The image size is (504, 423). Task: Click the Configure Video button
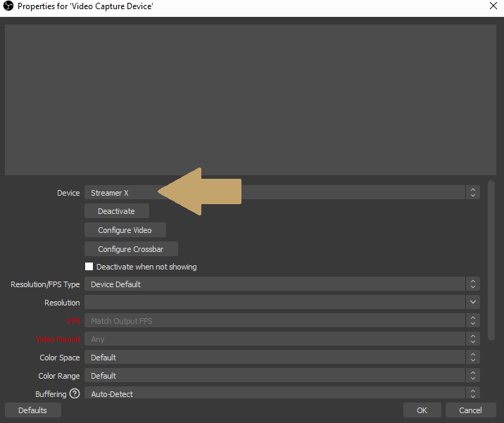click(125, 230)
